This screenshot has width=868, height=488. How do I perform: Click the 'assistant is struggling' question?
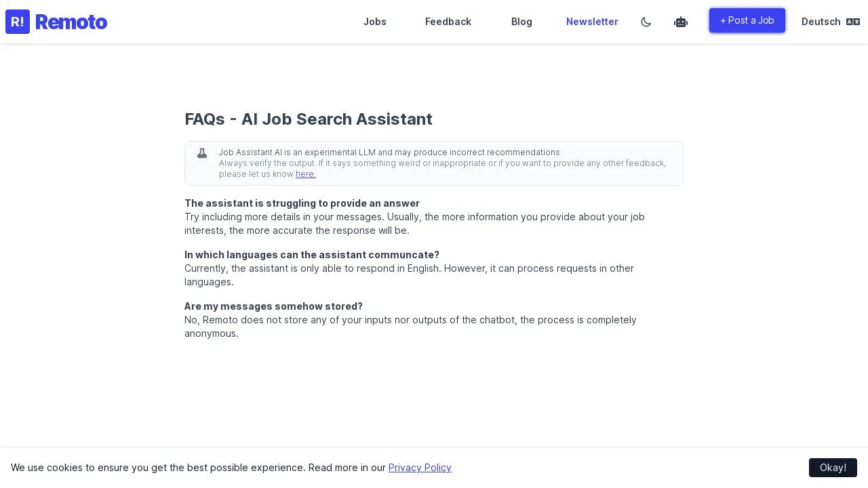click(302, 203)
